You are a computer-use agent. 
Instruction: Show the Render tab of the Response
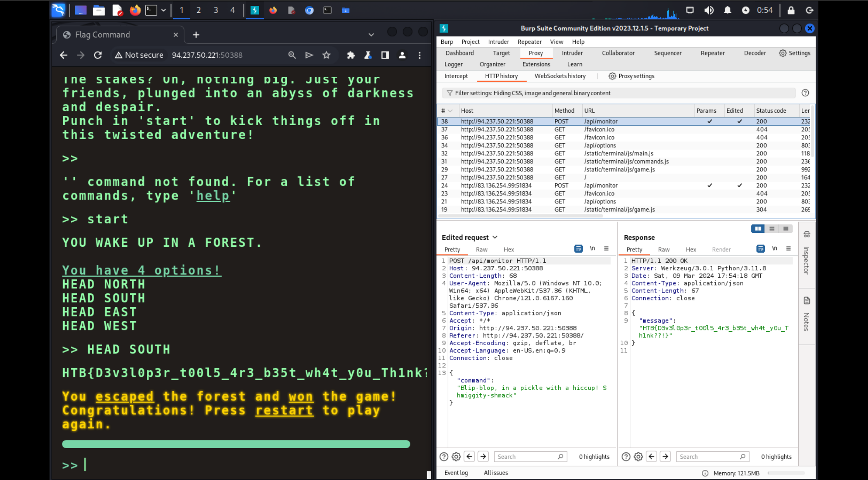pos(721,249)
